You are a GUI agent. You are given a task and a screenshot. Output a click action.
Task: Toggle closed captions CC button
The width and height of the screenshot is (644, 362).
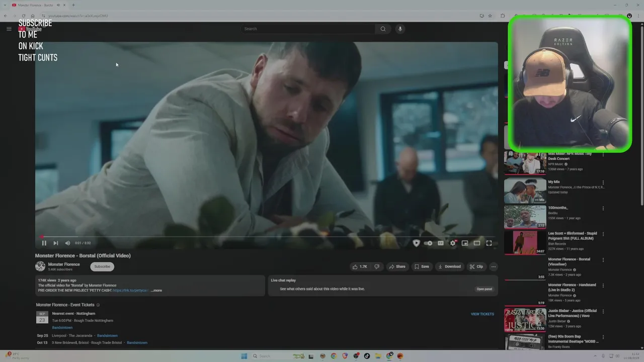tap(441, 243)
